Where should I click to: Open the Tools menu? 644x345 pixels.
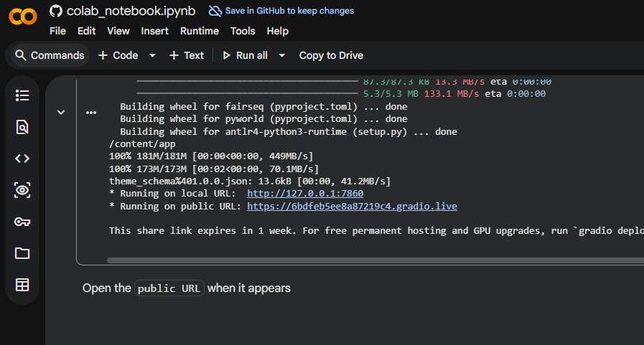click(243, 31)
